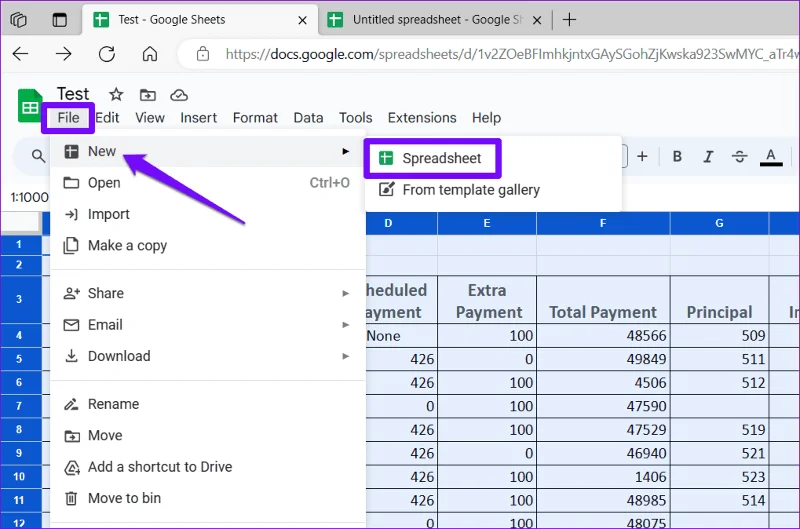Viewport: 800px width, 529px height.
Task: Expand the Download submenu
Action: click(x=208, y=356)
